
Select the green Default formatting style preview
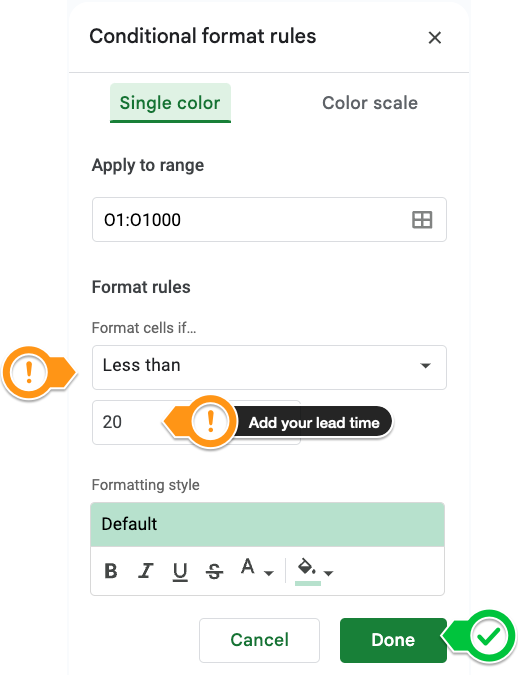click(x=267, y=524)
